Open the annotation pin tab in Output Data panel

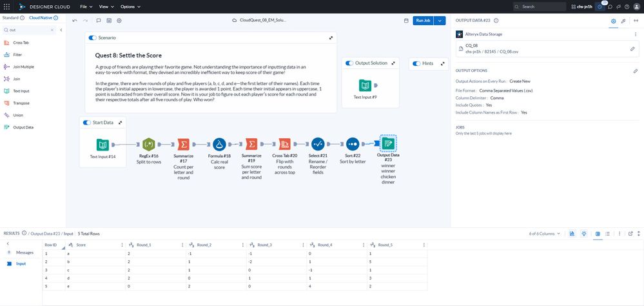click(x=623, y=21)
